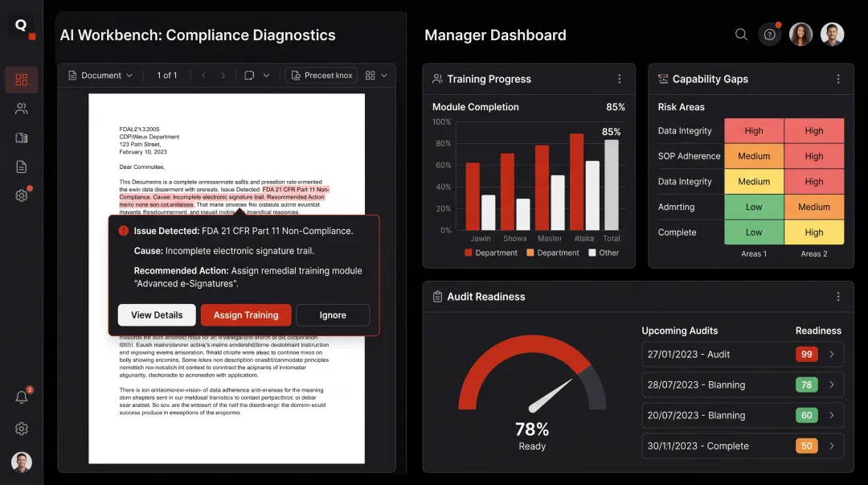Image resolution: width=868 pixels, height=485 pixels.
Task: Open the documents icon in left sidebar
Action: tap(22, 166)
